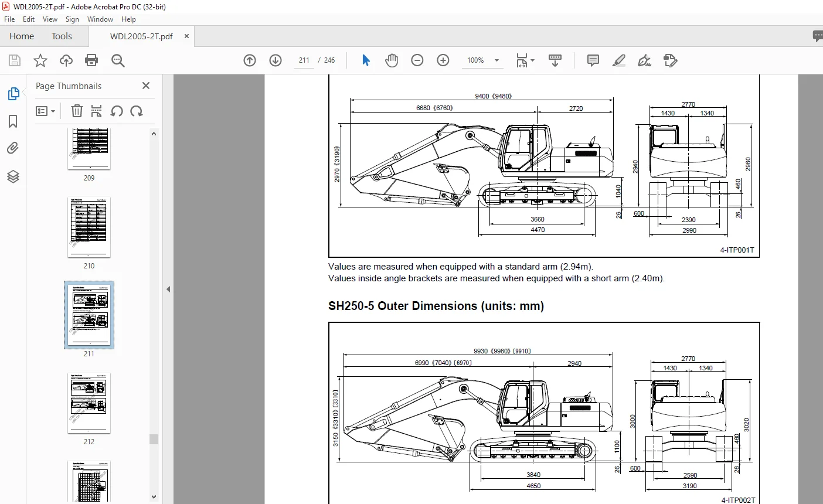The width and height of the screenshot is (823, 504).
Task: Click the Save file icon
Action: pyautogui.click(x=15, y=60)
